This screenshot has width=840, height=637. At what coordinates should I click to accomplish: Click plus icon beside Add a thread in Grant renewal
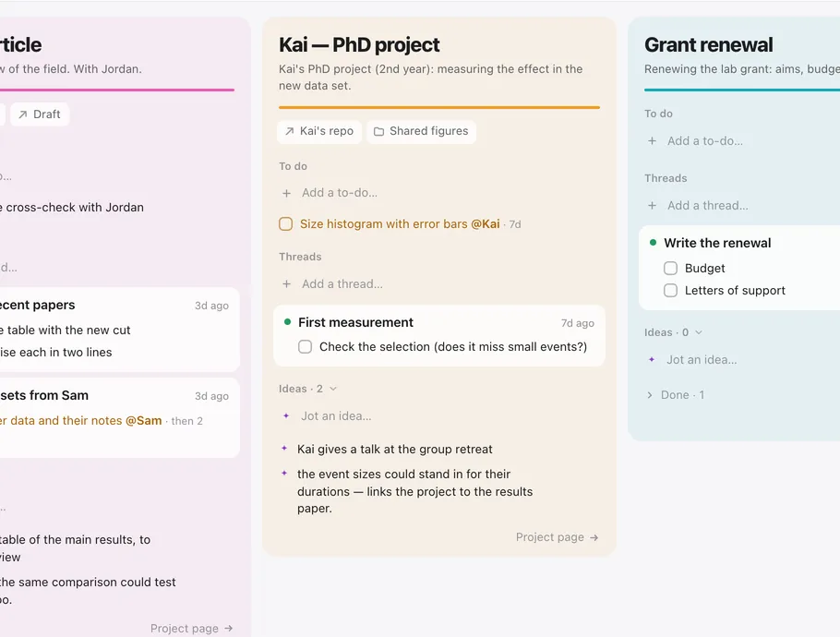(652, 205)
